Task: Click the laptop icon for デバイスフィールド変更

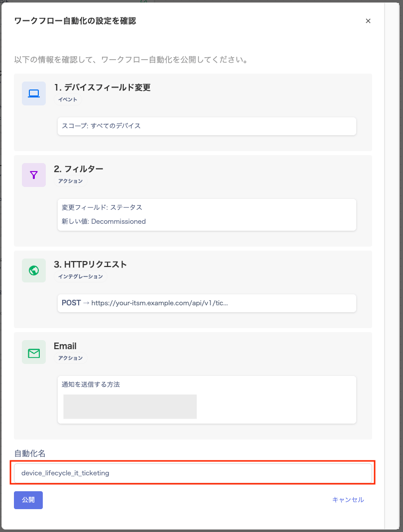Action: point(34,93)
